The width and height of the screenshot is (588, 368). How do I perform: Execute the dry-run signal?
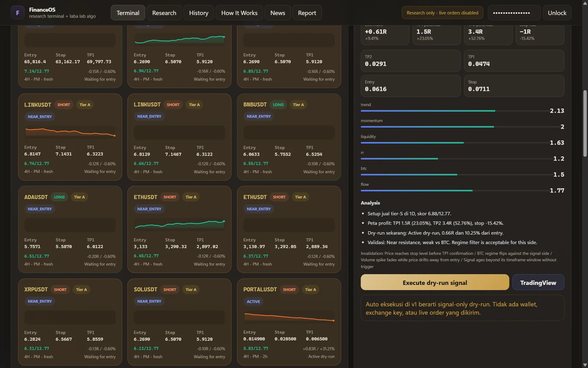tap(435, 282)
